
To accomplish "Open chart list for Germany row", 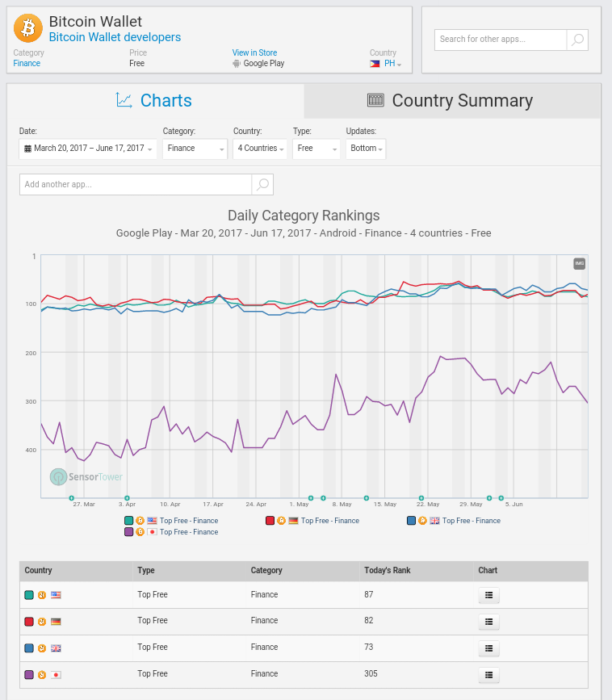I will tap(488, 622).
